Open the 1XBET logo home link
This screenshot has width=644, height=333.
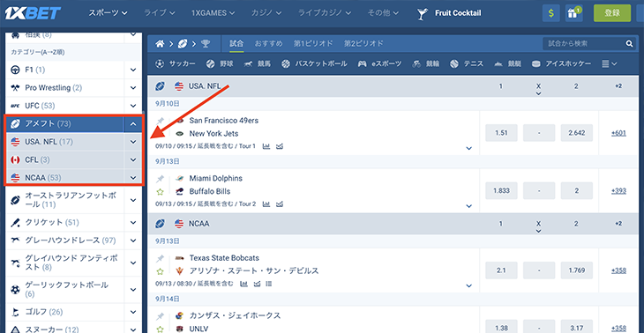tap(33, 12)
